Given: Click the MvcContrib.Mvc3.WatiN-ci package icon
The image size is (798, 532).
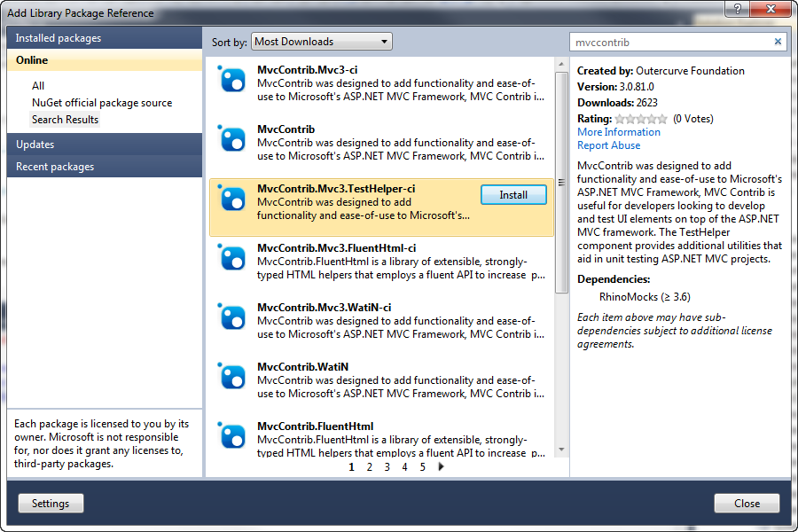Looking at the screenshot, I should [232, 317].
